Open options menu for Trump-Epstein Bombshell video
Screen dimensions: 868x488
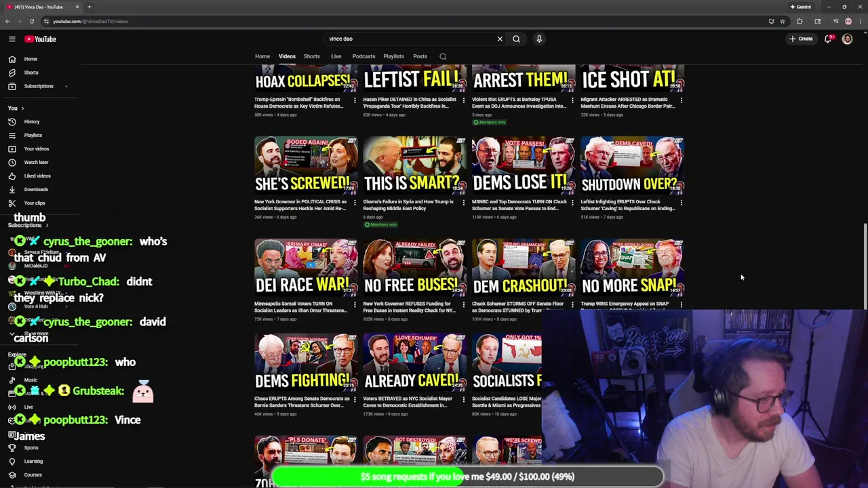[355, 100]
